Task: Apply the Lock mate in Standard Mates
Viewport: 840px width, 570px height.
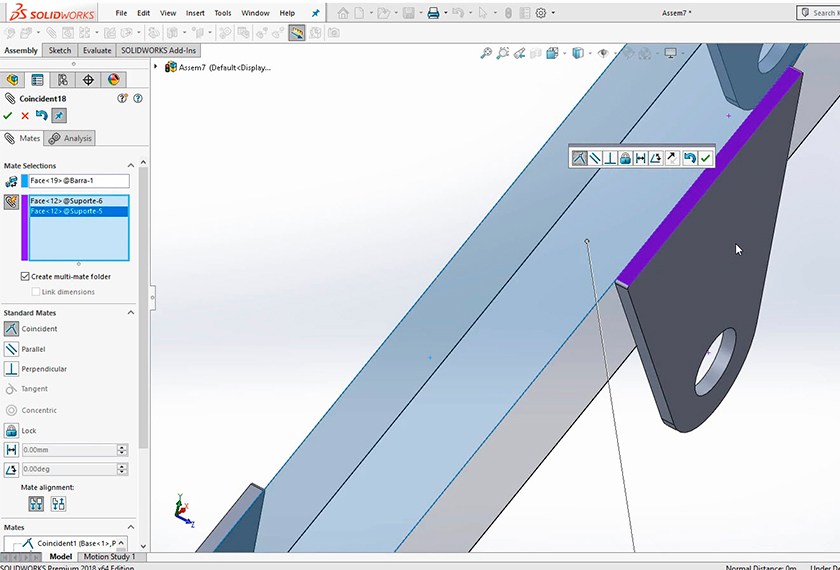Action: 12,430
